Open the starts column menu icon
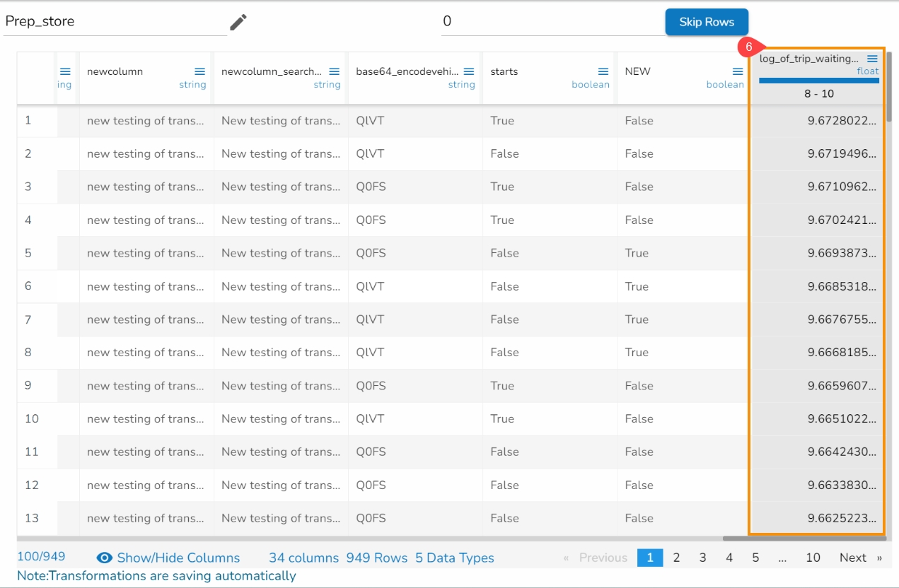Image resolution: width=899 pixels, height=588 pixels. pos(603,71)
